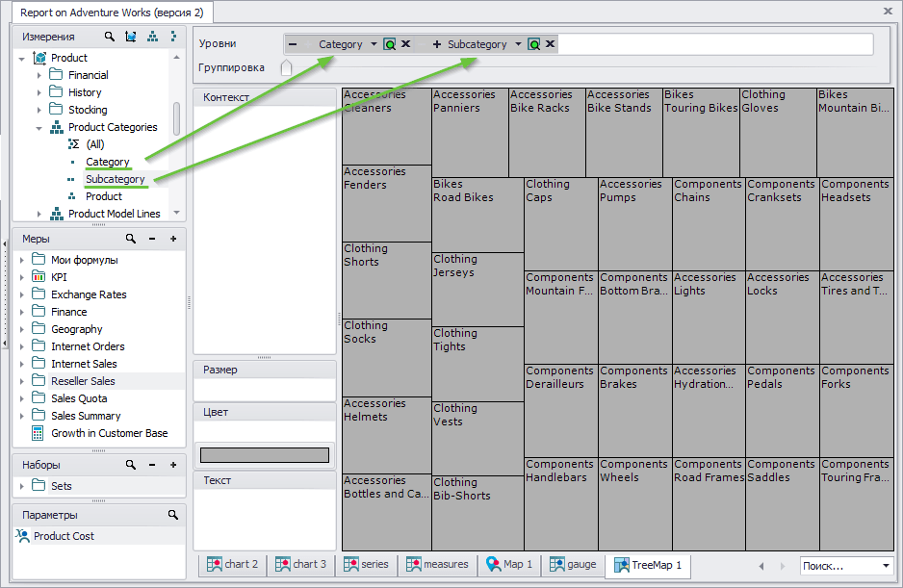
Task: Remove the Subcategory level with its X
Action: click(551, 43)
